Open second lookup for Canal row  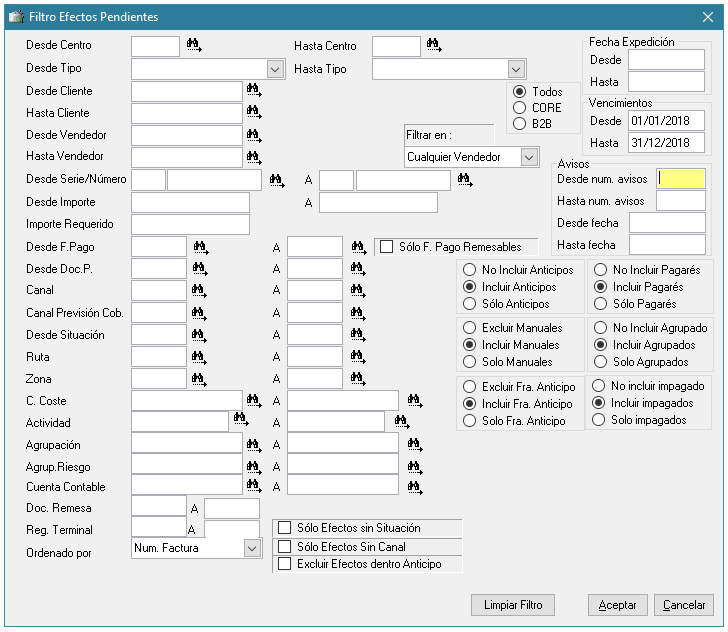pyautogui.click(x=358, y=291)
